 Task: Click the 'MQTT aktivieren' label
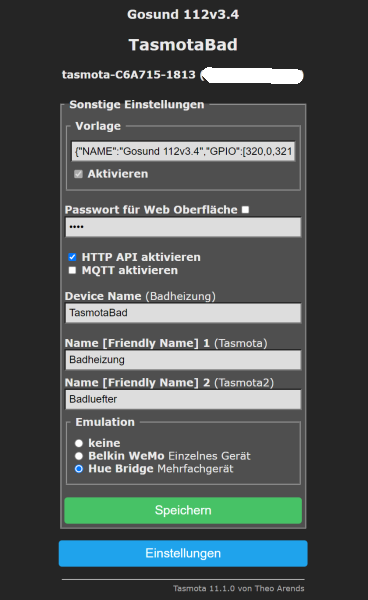(130, 270)
